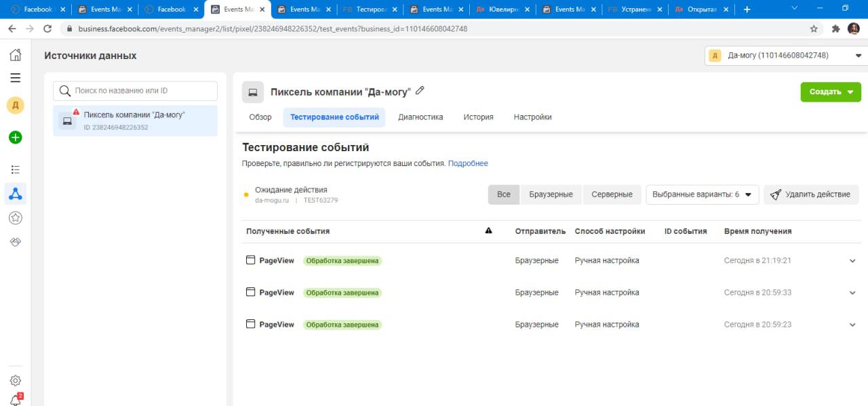The image size is (868, 406).
Task: Switch to Устранен browser tab
Action: pyautogui.click(x=635, y=9)
